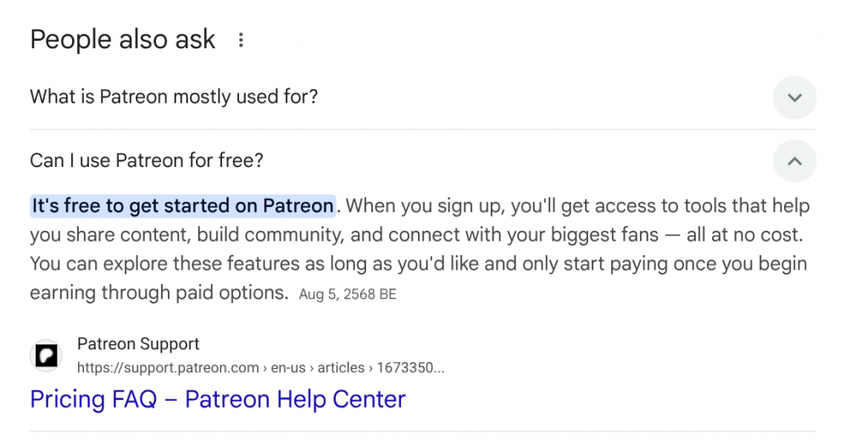Click the question "Can I use Patreon for free?"

[147, 160]
